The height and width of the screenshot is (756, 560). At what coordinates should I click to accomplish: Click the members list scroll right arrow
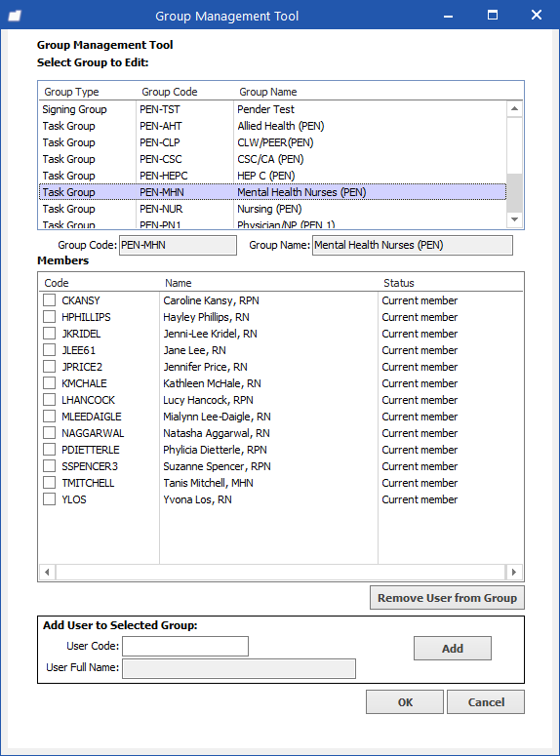pos(514,572)
